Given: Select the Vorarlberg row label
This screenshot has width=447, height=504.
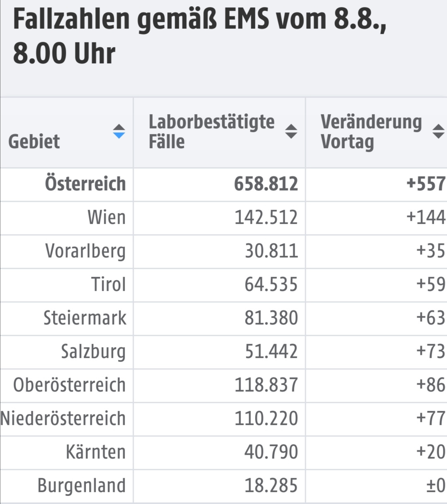Looking at the screenshot, I should (x=85, y=252).
